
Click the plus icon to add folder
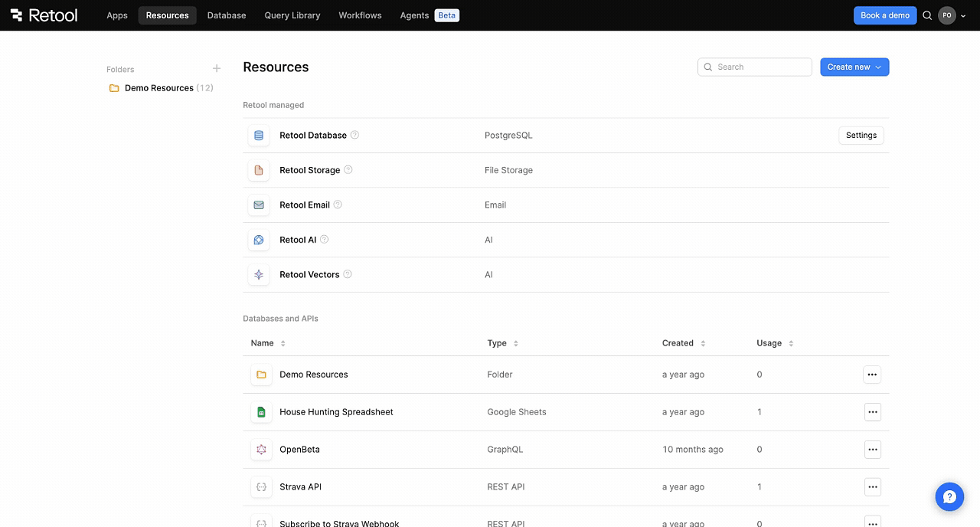[217, 69]
